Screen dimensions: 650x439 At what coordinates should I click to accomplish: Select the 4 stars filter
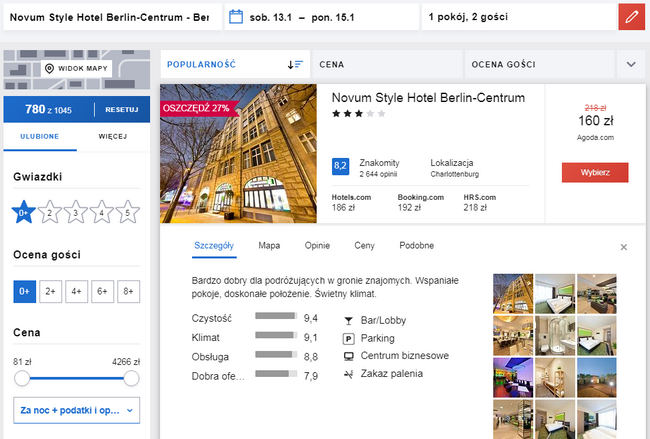click(102, 212)
